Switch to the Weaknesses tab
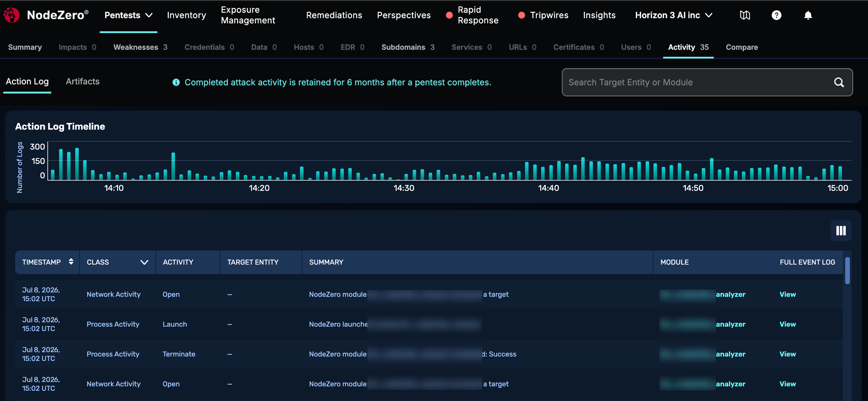 [x=140, y=47]
